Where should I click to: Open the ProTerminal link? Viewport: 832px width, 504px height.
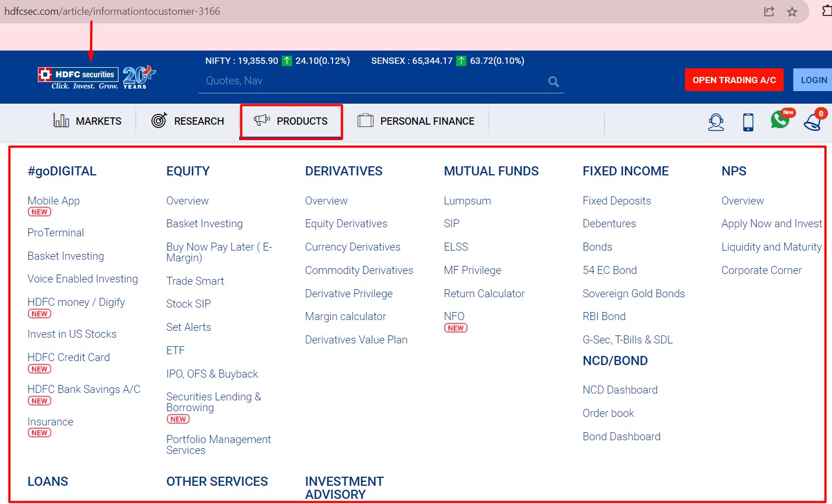[x=56, y=232]
